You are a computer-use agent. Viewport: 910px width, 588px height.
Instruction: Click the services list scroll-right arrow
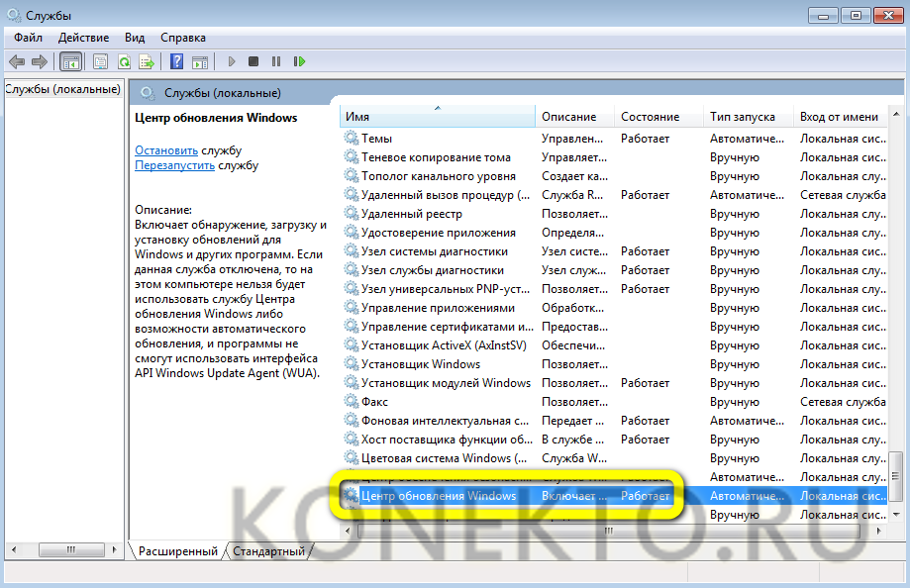878,531
